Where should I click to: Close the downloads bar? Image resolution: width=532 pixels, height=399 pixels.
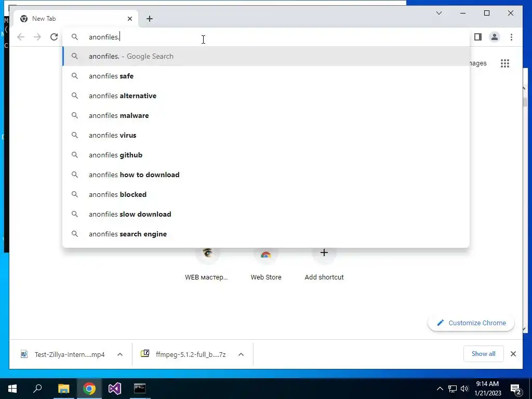coord(513,354)
